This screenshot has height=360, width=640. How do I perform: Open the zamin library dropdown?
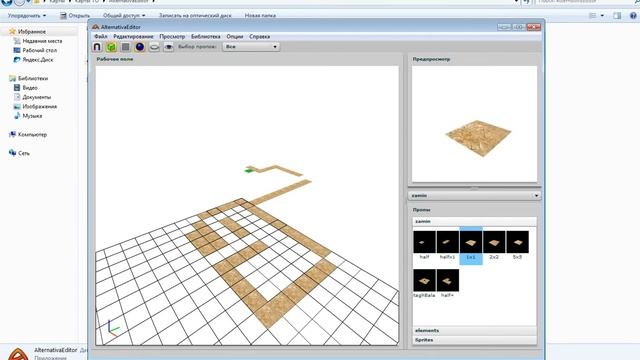(x=474, y=196)
